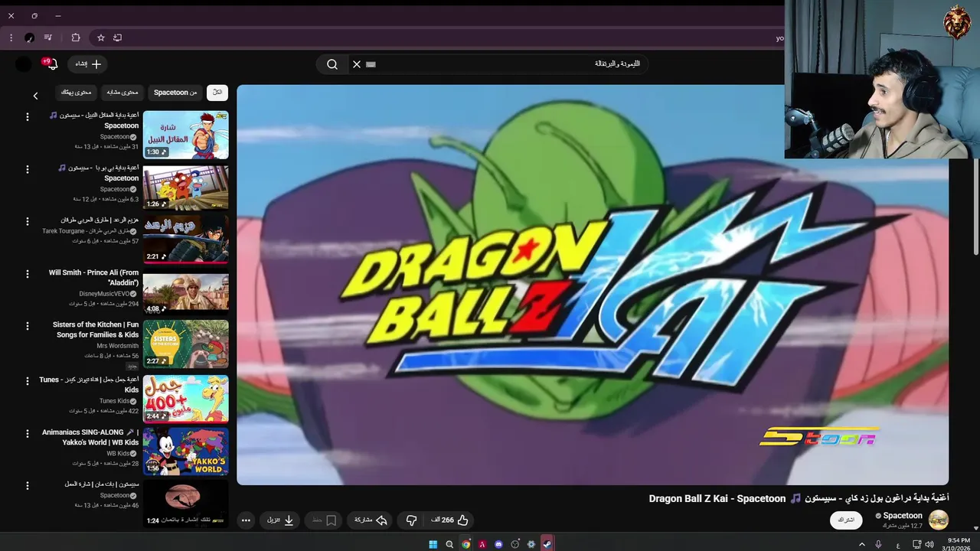Viewport: 980px width, 551px height.
Task: Save the video with bookmark button
Action: [x=325, y=520]
